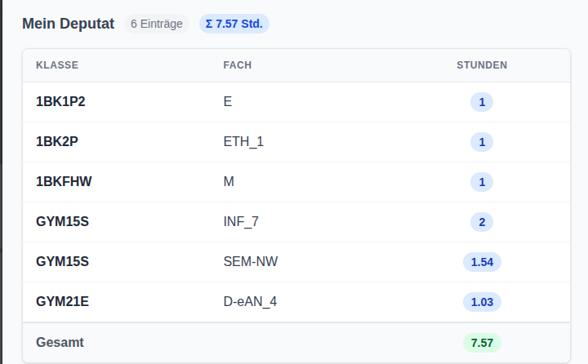
Task: Click the hours badge for INF_7
Action: coord(482,222)
